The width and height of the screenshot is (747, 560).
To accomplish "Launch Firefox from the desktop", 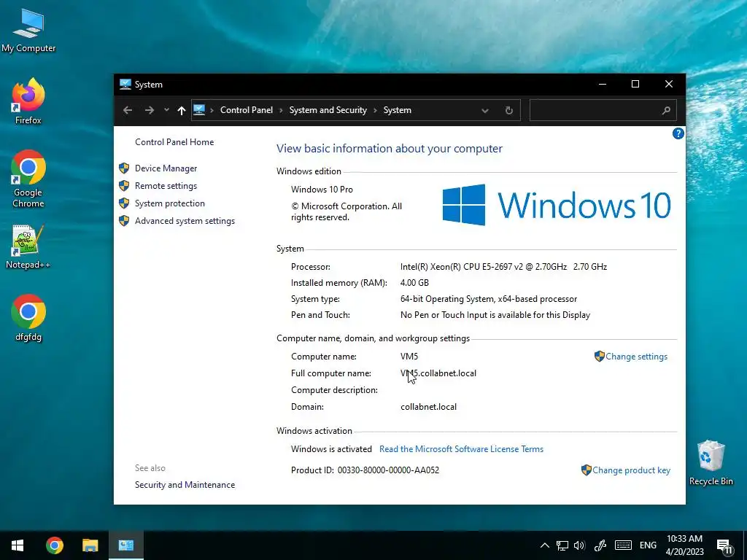I will (x=28, y=101).
